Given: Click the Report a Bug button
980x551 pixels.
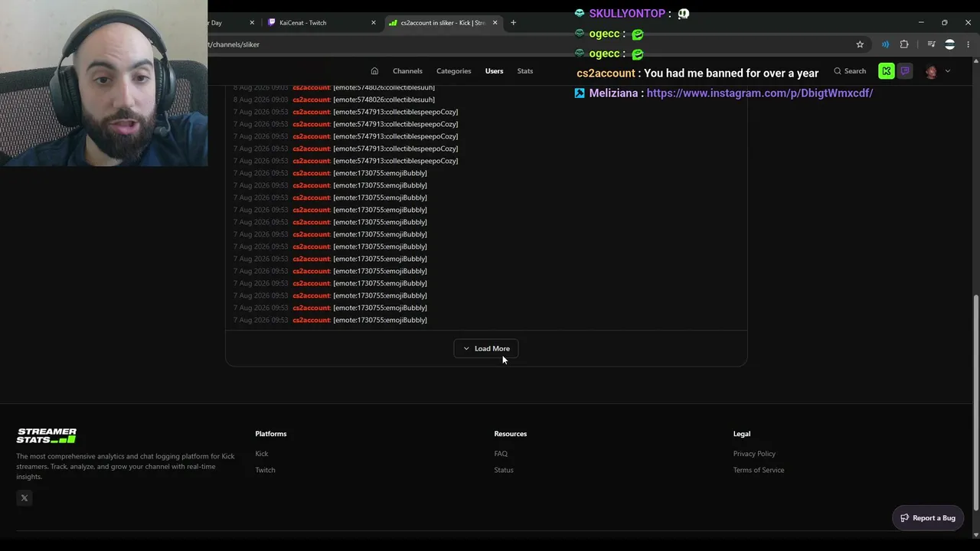Looking at the screenshot, I should pos(928,518).
